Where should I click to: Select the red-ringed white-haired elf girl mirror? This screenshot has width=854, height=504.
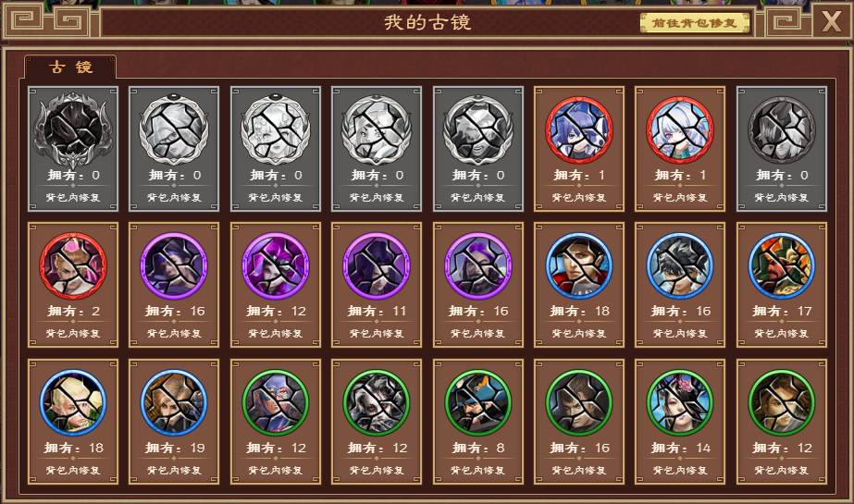[680, 130]
